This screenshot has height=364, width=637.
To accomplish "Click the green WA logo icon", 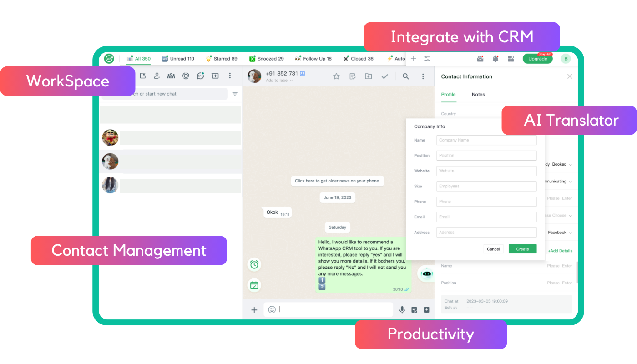I will (x=109, y=58).
